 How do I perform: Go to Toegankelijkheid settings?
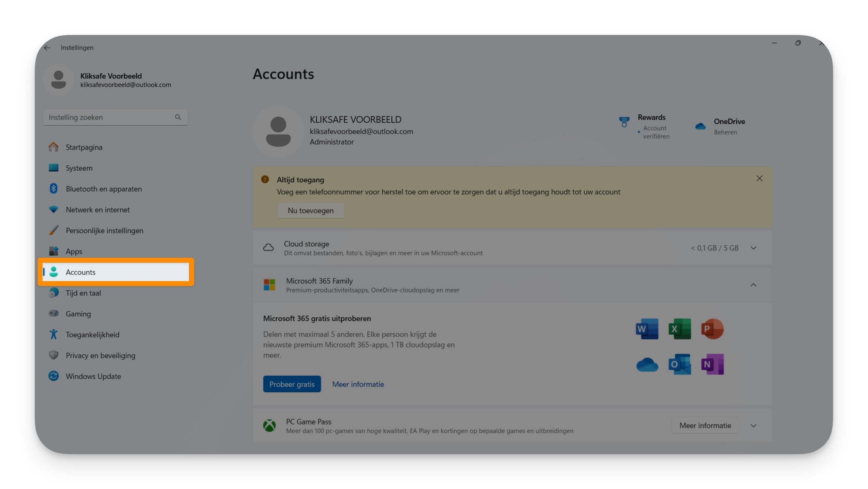pos(115,334)
